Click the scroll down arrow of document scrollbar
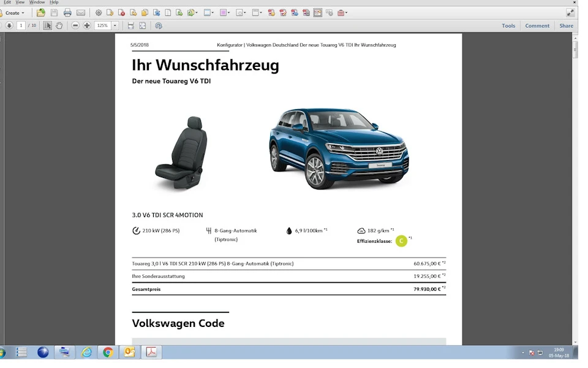The width and height of the screenshot is (588, 368). tap(575, 342)
